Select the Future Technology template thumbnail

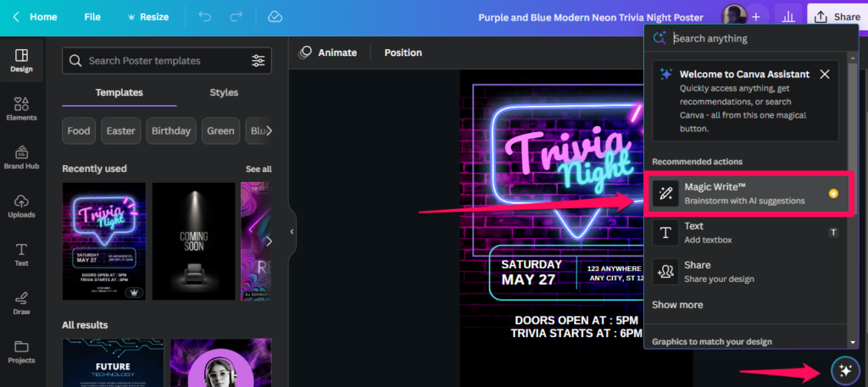click(113, 362)
